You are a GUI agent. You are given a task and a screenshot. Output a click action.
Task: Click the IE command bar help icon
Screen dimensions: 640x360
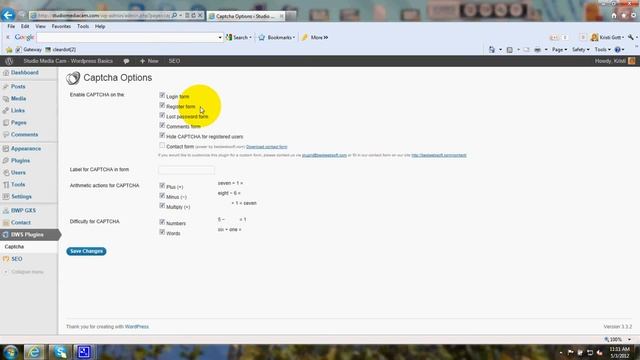click(618, 49)
